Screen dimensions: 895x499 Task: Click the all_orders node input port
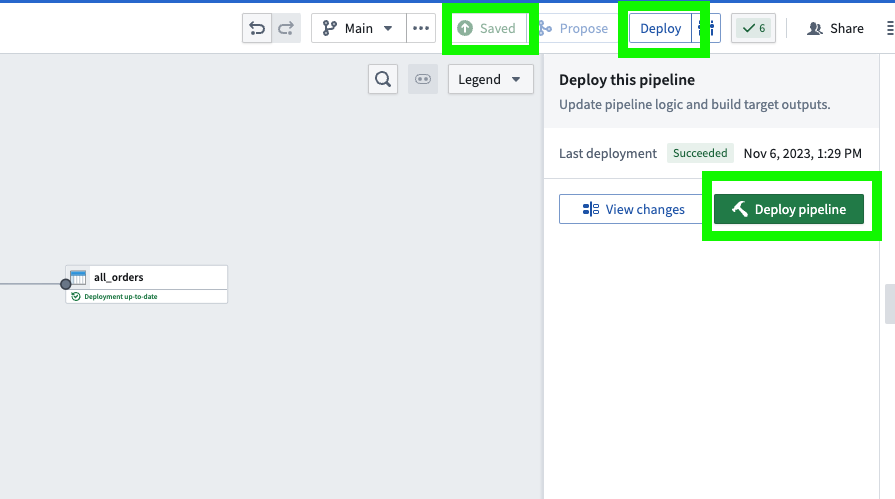pyautogui.click(x=66, y=284)
